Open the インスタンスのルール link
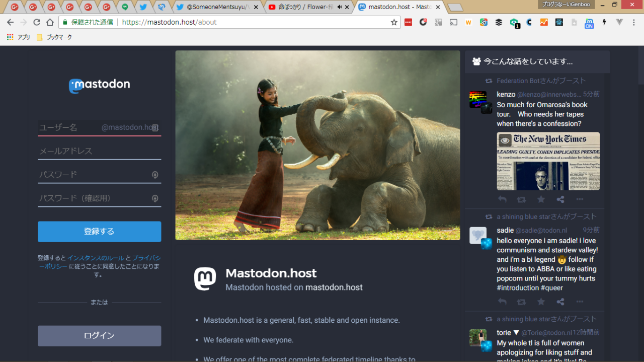644x362 pixels. point(96,258)
